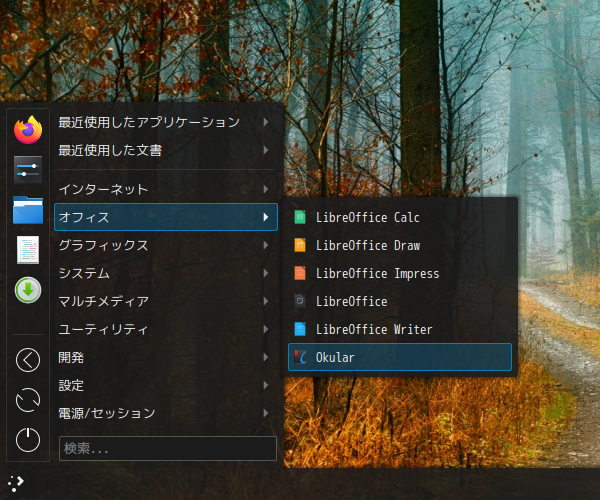
Task: Click the green download arrow icon
Action: coord(28,290)
